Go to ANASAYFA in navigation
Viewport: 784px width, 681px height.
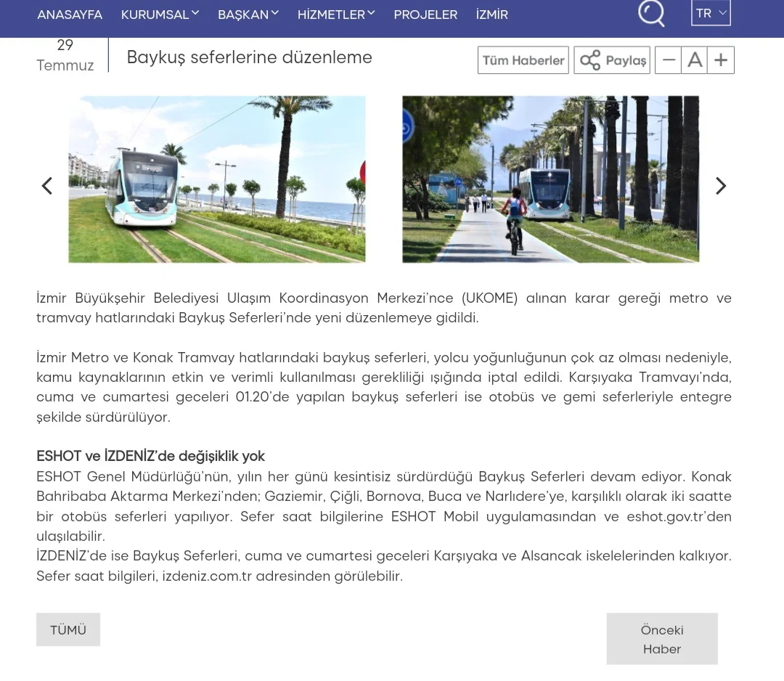[70, 15]
